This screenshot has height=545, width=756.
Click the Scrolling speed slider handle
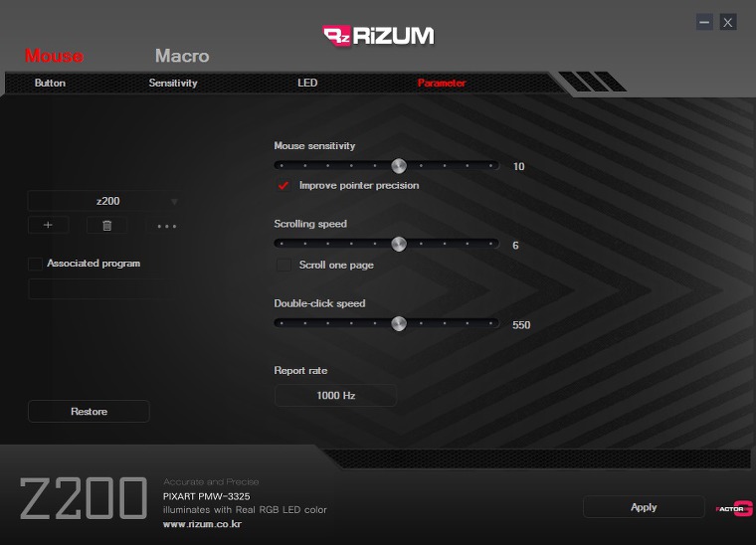399,245
